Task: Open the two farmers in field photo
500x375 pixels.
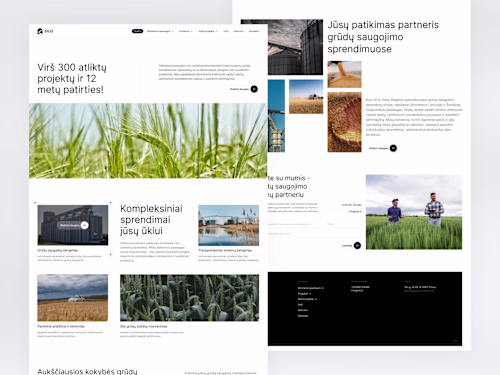Action: (x=414, y=212)
